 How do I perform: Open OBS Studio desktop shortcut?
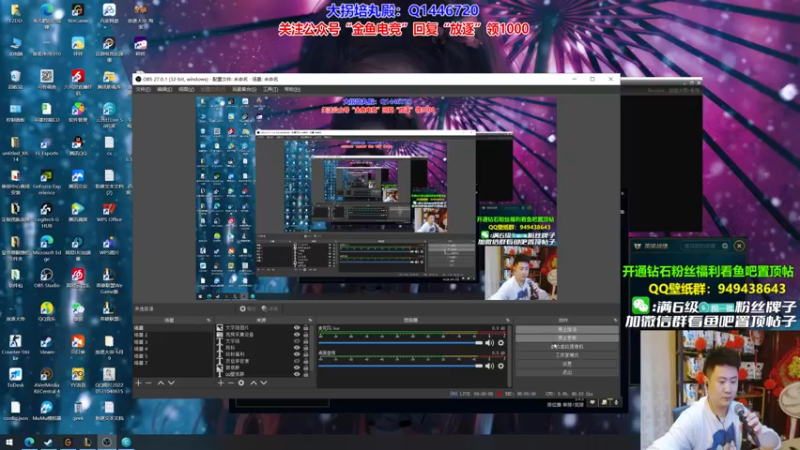pyautogui.click(x=46, y=278)
